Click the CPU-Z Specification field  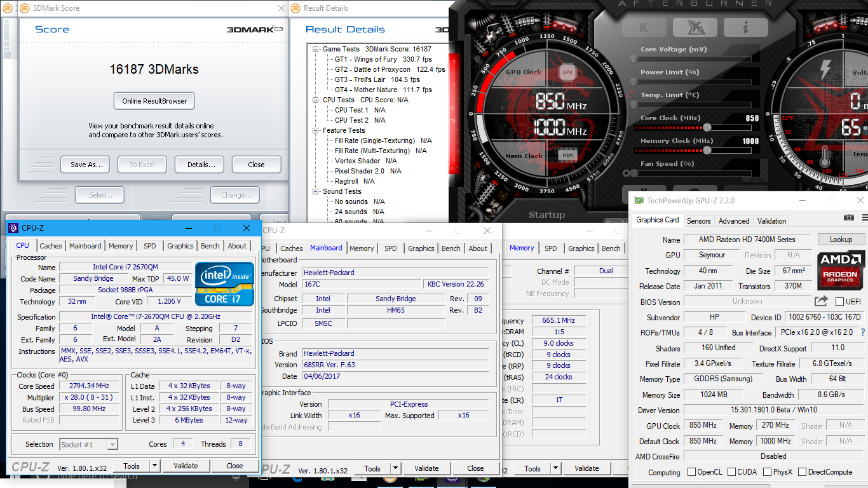[156, 316]
